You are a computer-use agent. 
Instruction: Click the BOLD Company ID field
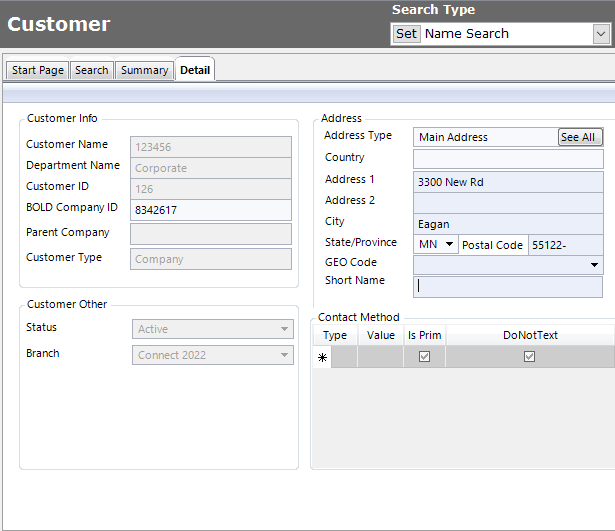coord(211,210)
